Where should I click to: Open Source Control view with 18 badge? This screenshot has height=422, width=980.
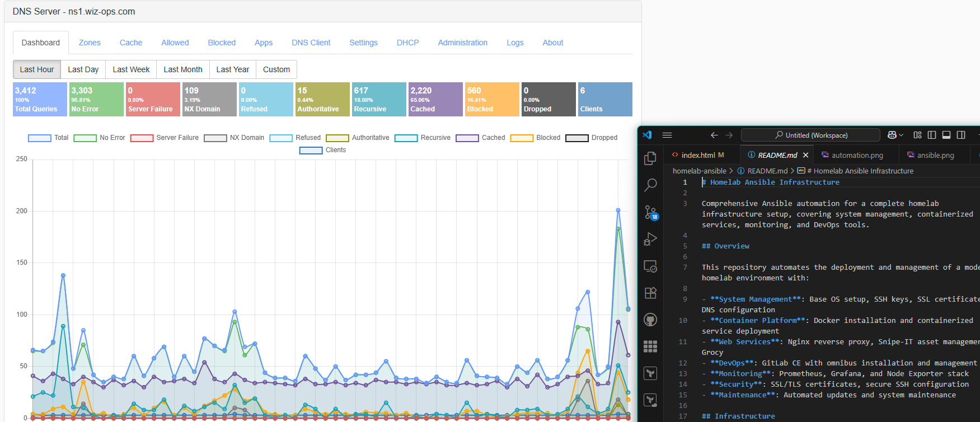pyautogui.click(x=650, y=212)
